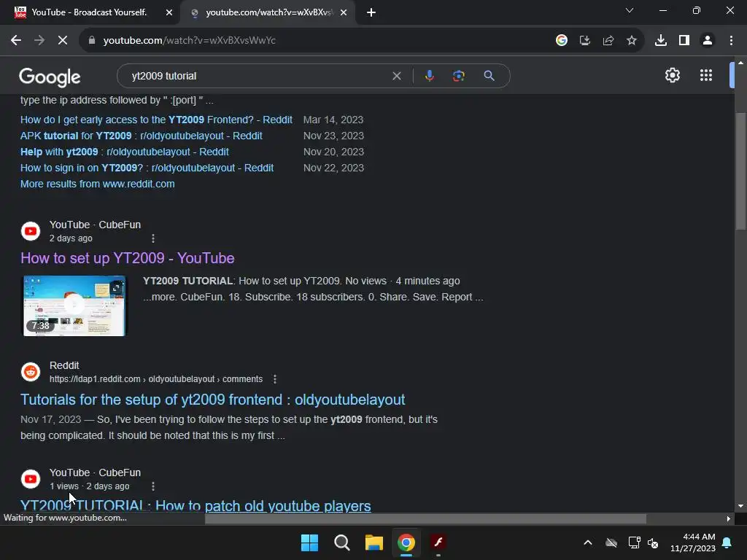Open 'APK tutorial for YT2009' Reddit link
747x560 pixels.
pyautogui.click(x=141, y=136)
